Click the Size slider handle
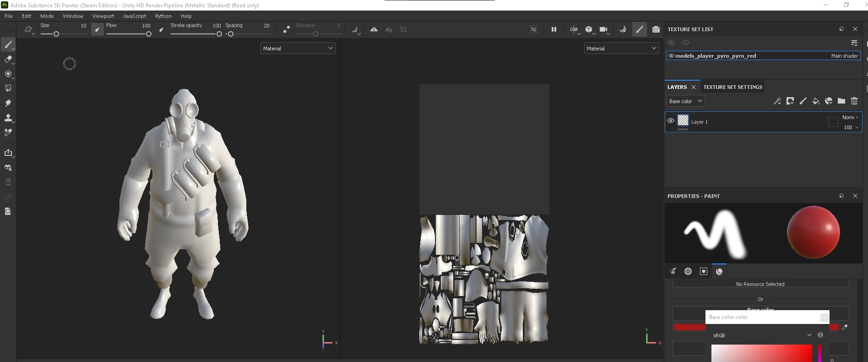This screenshot has height=362, width=868. 56,34
